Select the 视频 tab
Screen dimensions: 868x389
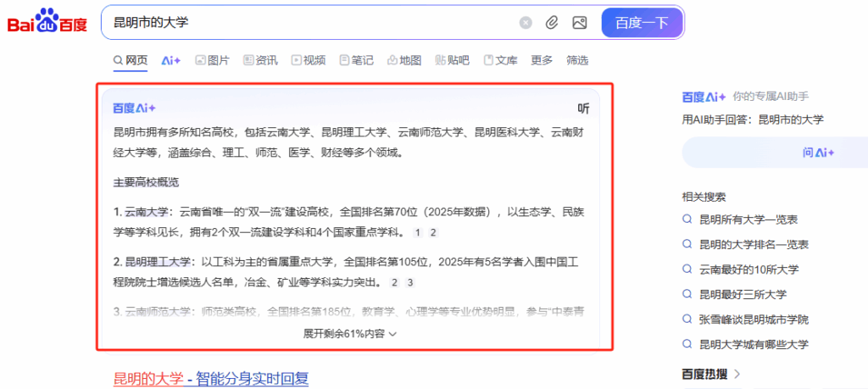[309, 60]
